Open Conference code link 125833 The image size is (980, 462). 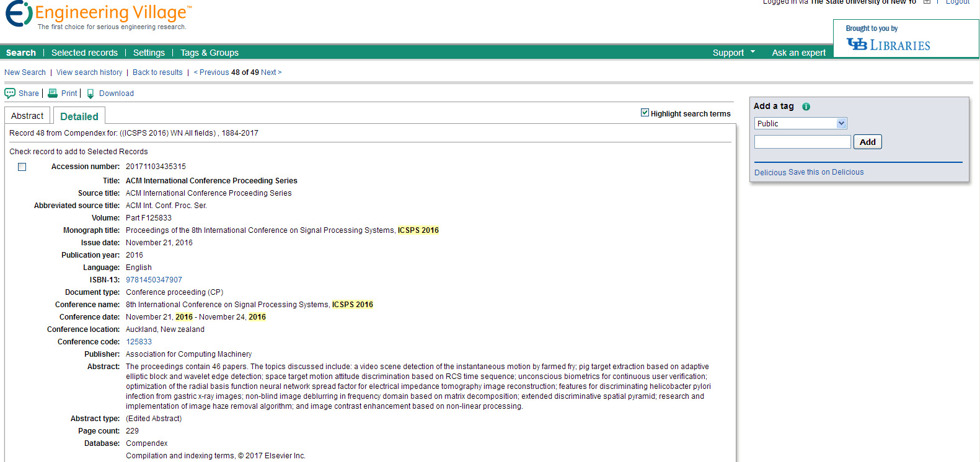[139, 342]
